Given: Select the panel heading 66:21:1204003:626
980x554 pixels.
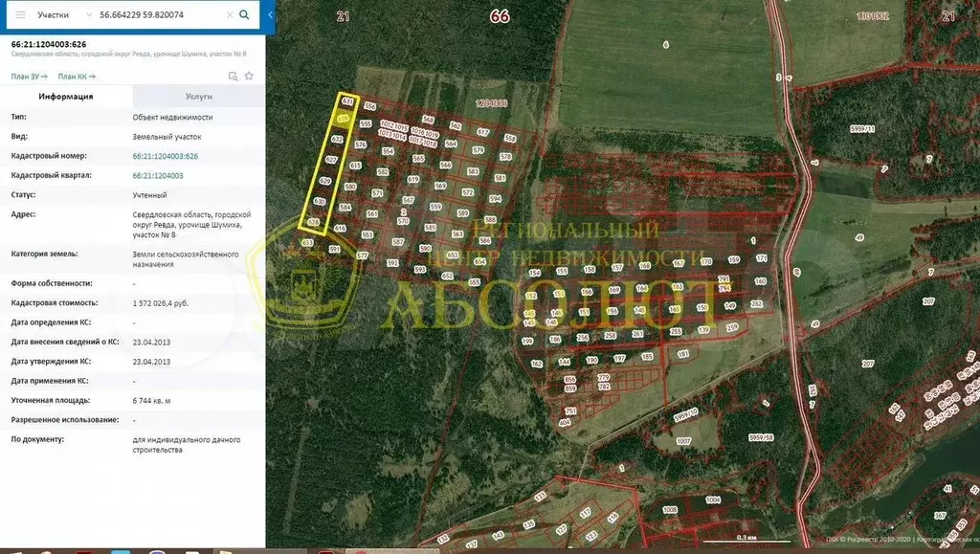Looking at the screenshot, I should 49,44.
